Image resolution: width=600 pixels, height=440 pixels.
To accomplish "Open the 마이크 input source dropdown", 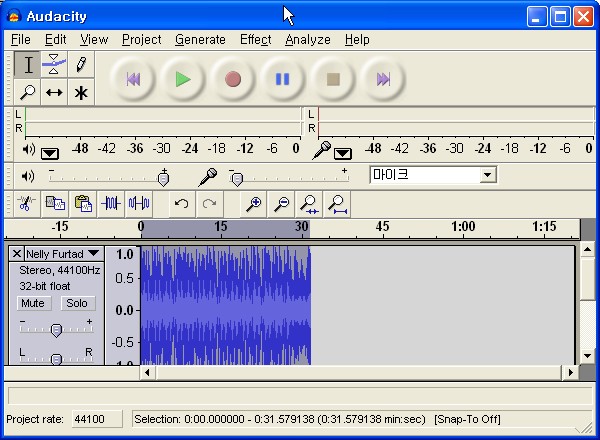I will (488, 175).
